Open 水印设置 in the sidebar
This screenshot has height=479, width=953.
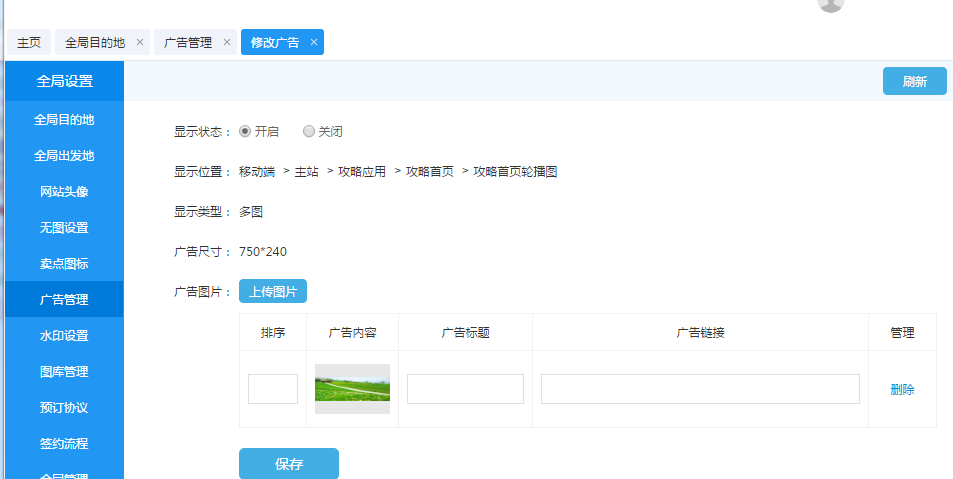click(x=64, y=335)
